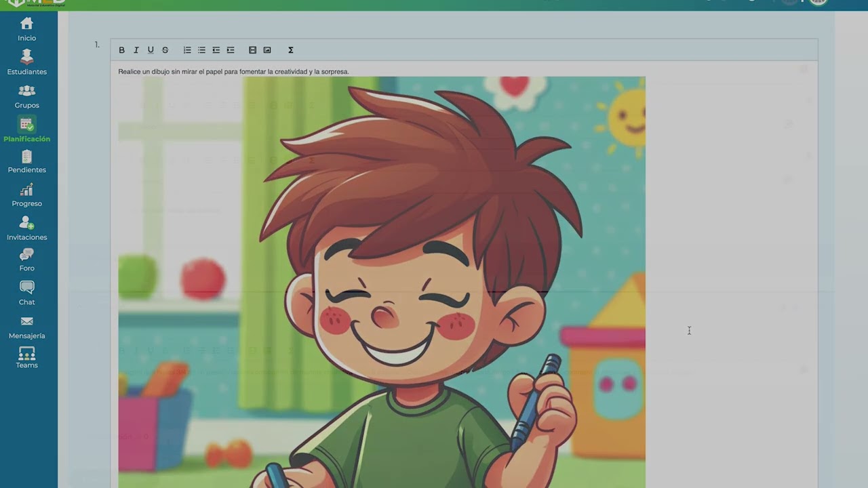
Task: Open the Pendientes section
Action: coord(27,161)
